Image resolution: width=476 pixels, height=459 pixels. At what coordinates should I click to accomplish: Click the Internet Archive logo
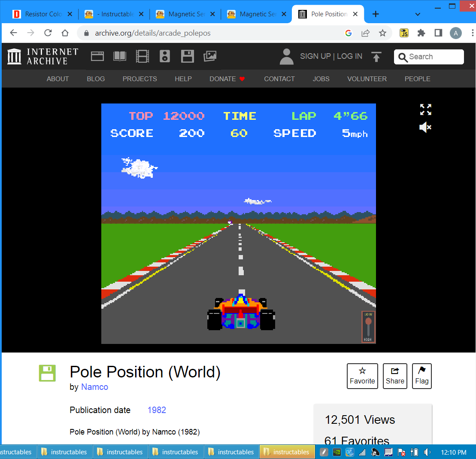point(43,57)
